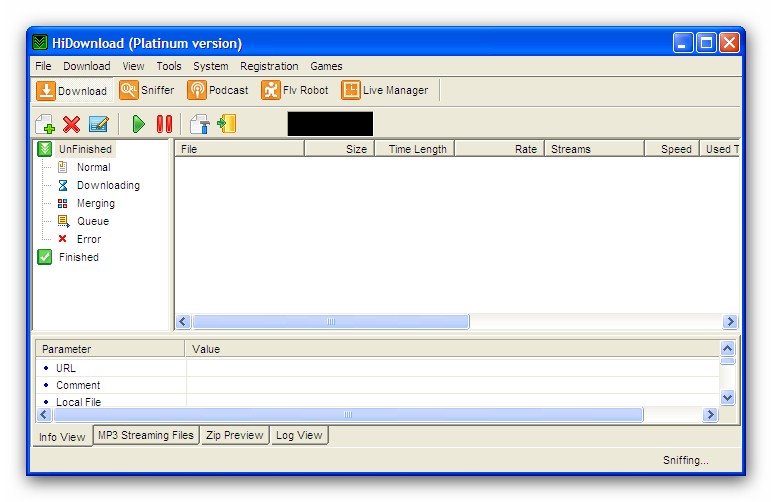The height and width of the screenshot is (502, 772).
Task: Click info panel scroll down arrow
Action: click(x=728, y=397)
